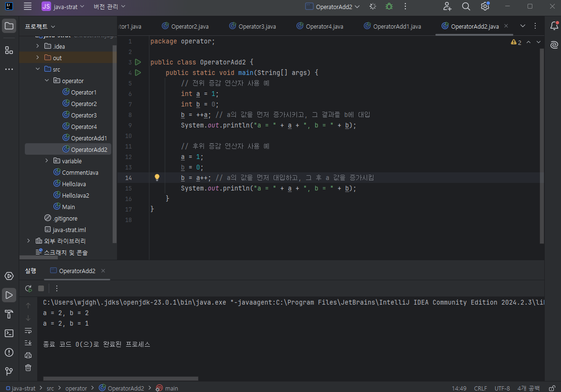The width and height of the screenshot is (561, 392).
Task: Clear console output with trash icon
Action: click(28, 368)
